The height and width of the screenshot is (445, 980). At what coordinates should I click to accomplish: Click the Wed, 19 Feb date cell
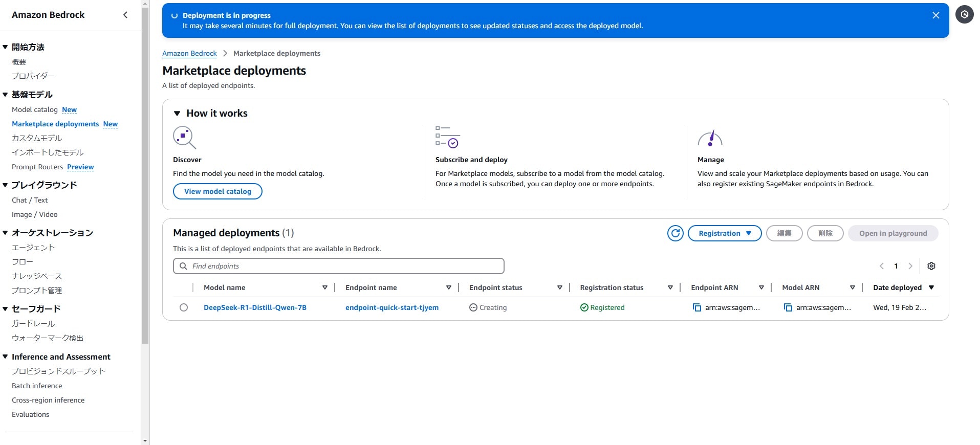pyautogui.click(x=900, y=307)
